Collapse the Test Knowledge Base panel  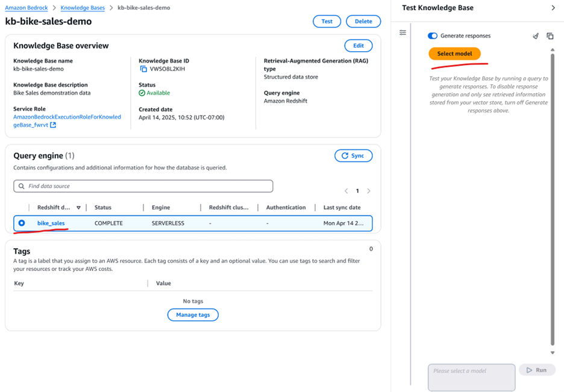point(553,8)
